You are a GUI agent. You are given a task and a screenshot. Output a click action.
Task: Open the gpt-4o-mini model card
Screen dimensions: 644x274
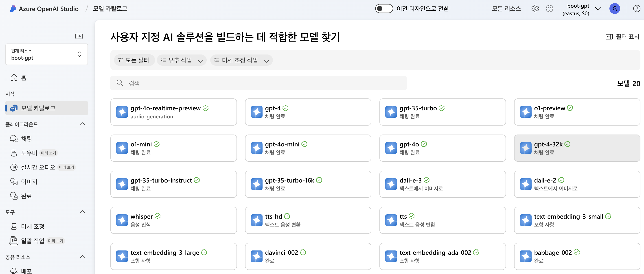click(308, 148)
